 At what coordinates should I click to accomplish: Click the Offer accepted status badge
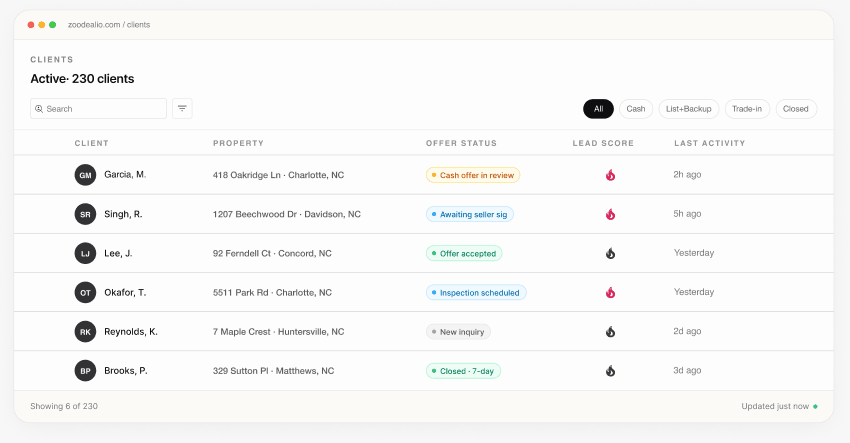[x=464, y=253]
